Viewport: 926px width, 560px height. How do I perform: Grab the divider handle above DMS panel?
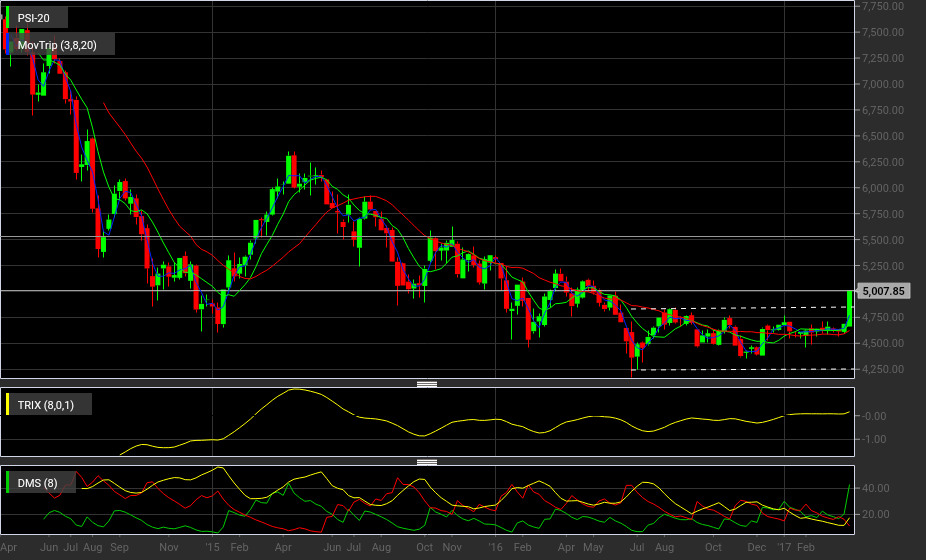(x=427, y=463)
